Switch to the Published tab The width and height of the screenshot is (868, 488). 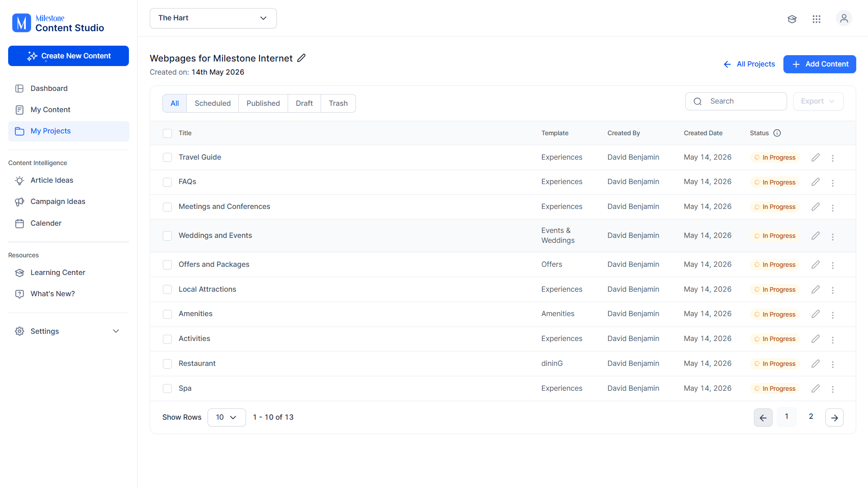263,103
